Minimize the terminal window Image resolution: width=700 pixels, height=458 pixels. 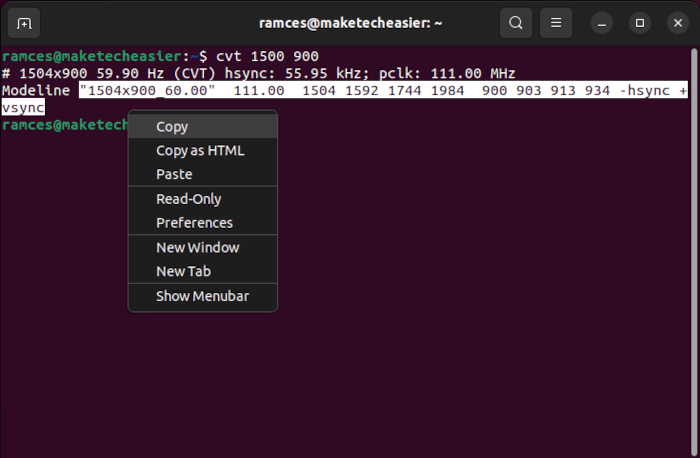click(602, 23)
